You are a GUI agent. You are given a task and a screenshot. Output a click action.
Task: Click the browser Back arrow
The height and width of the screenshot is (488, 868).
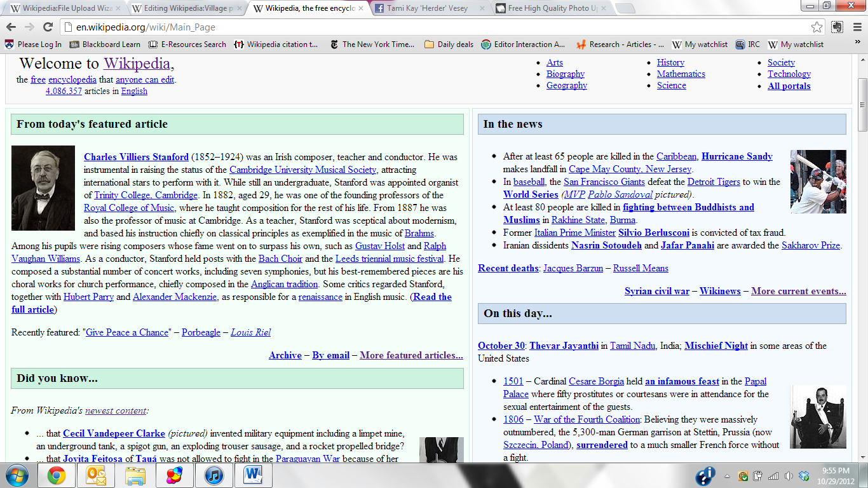click(x=11, y=27)
